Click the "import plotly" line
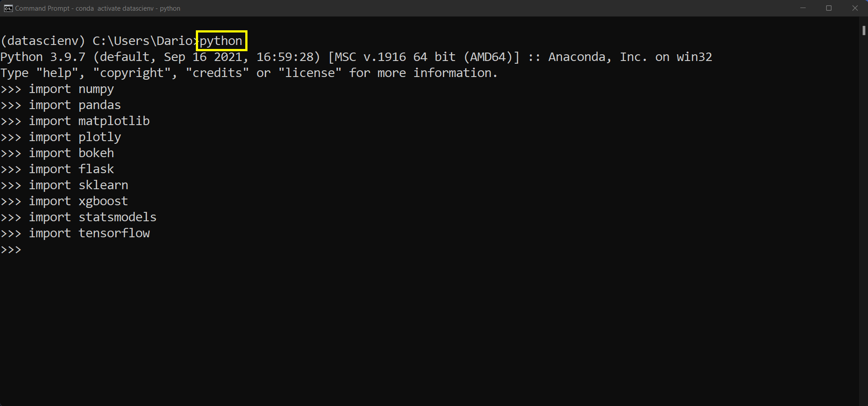The height and width of the screenshot is (406, 868). click(75, 137)
